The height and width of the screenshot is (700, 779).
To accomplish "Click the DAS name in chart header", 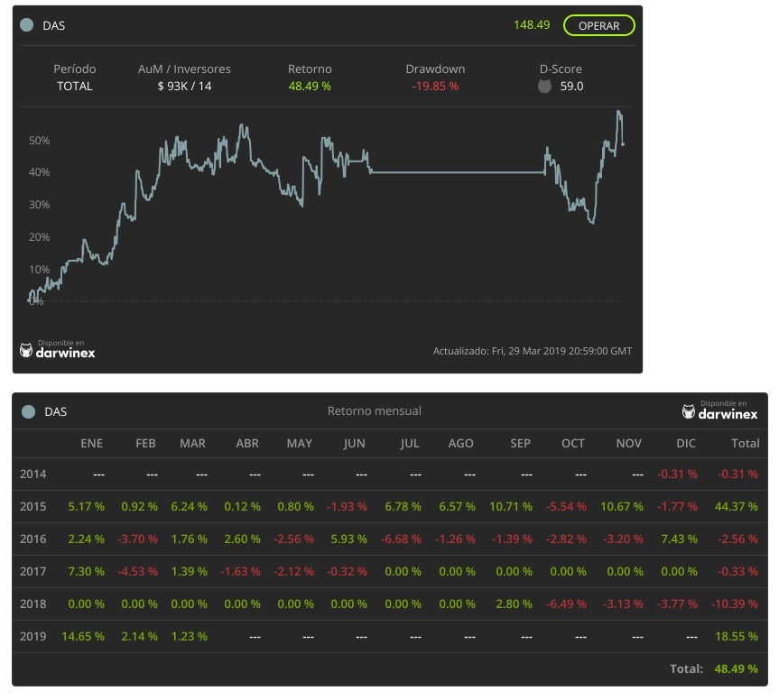I will (x=54, y=25).
